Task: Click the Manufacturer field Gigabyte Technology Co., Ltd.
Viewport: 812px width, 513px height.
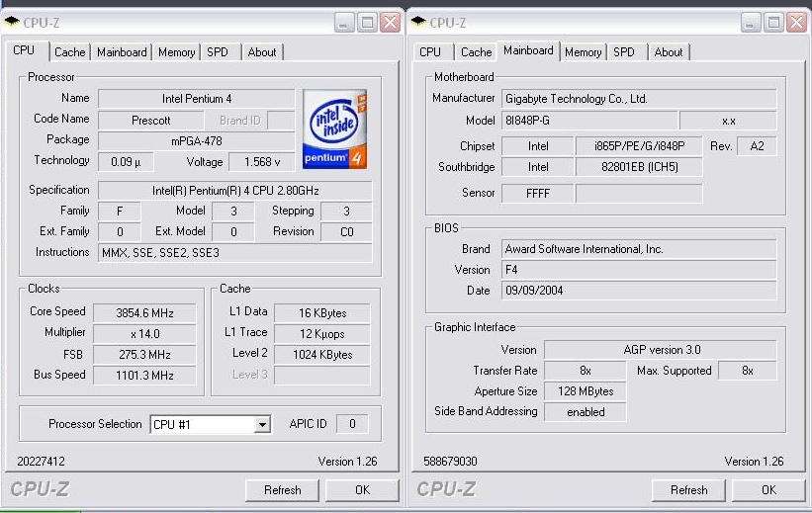Action: coord(639,99)
